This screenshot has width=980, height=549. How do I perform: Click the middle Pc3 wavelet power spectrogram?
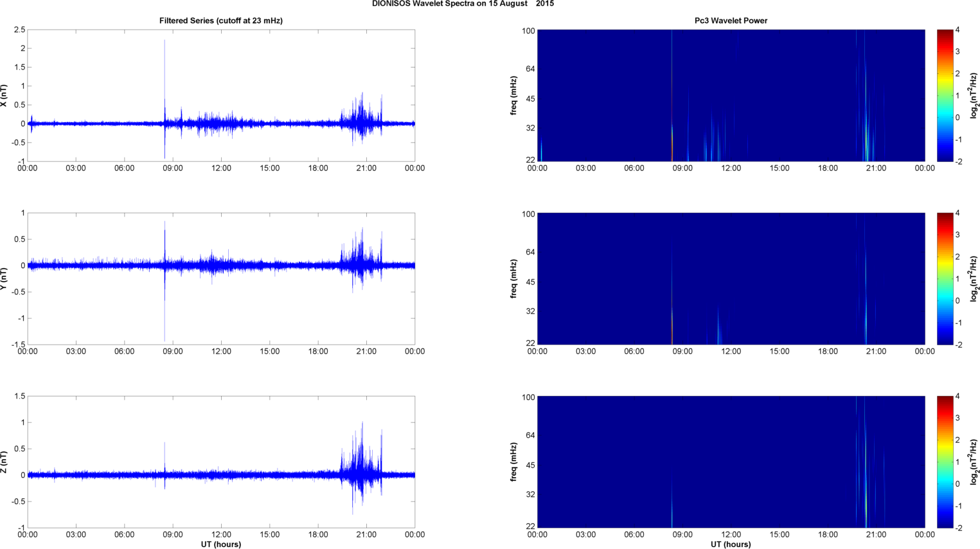[x=731, y=278]
